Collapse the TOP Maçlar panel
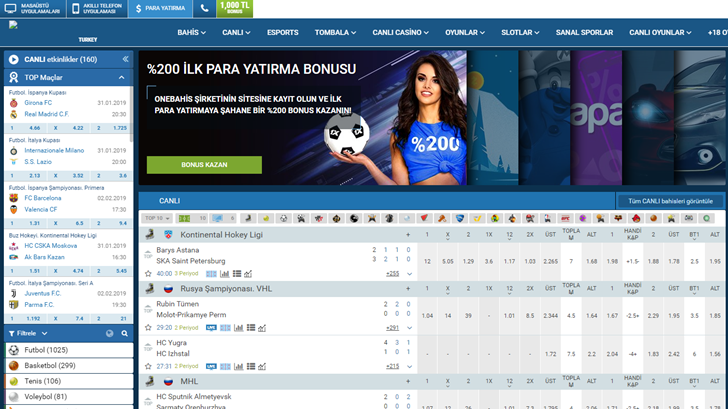This screenshot has width=728, height=409. 121,78
